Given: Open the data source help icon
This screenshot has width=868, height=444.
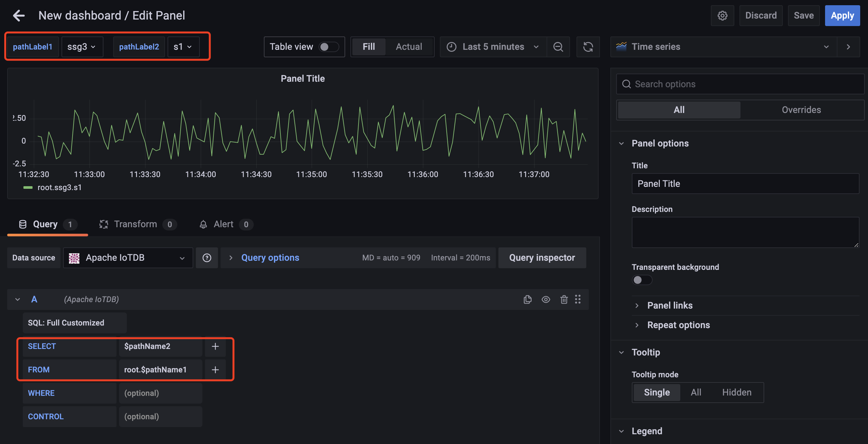Looking at the screenshot, I should pyautogui.click(x=207, y=258).
